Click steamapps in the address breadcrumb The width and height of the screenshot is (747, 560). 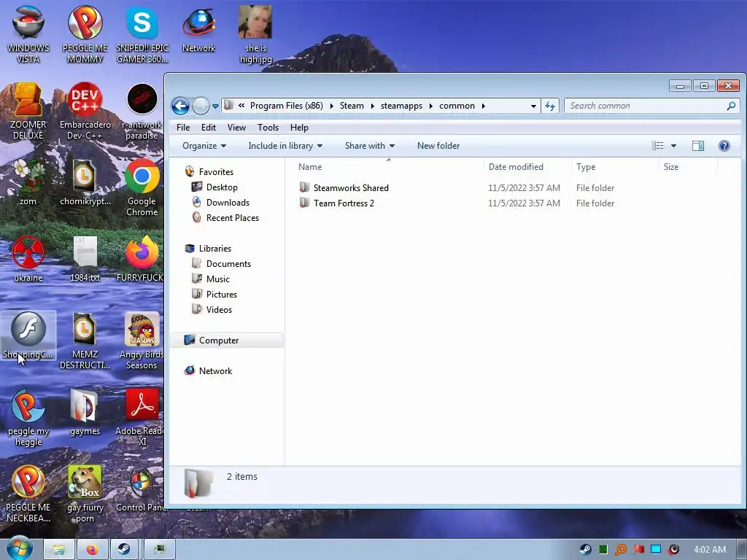click(x=401, y=106)
